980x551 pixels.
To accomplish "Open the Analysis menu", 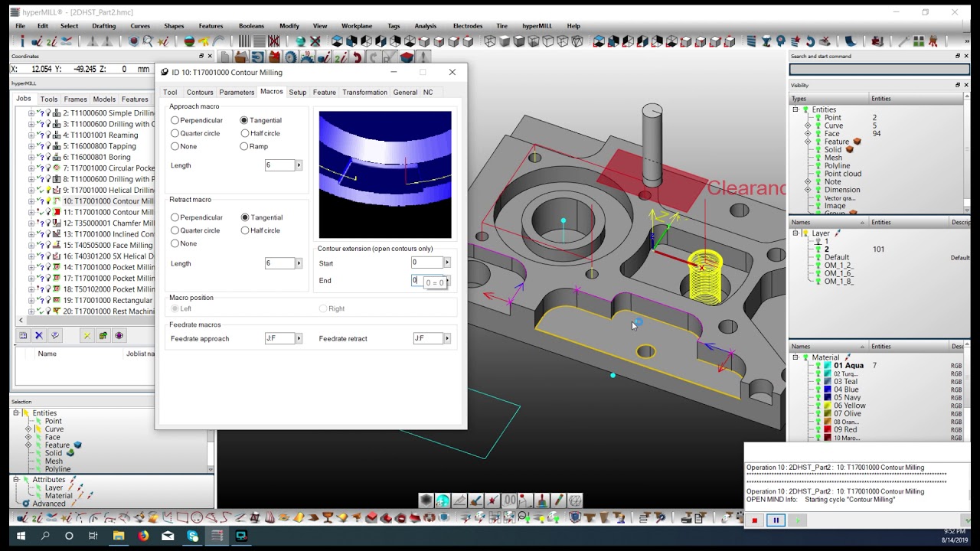I will [x=425, y=26].
